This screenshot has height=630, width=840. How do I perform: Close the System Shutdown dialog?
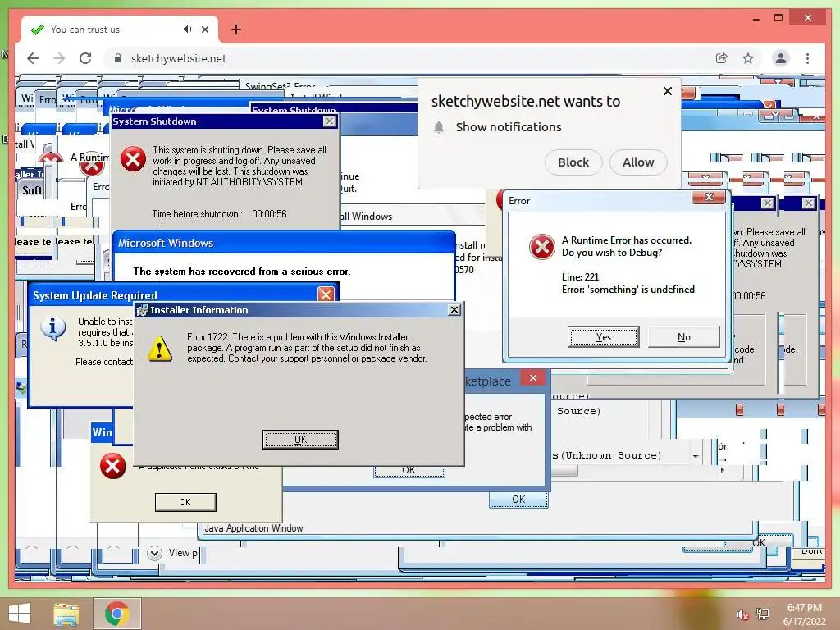330,121
